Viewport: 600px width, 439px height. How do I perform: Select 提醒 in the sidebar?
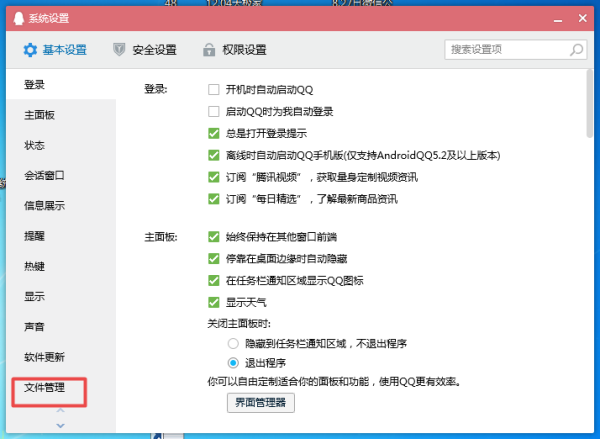[61, 236]
